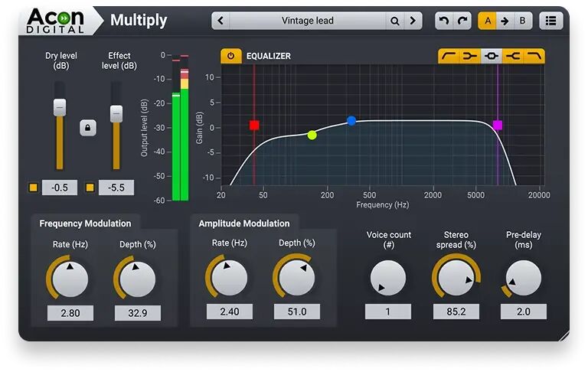
Task: Click the Voice count (#) label
Action: (388, 240)
